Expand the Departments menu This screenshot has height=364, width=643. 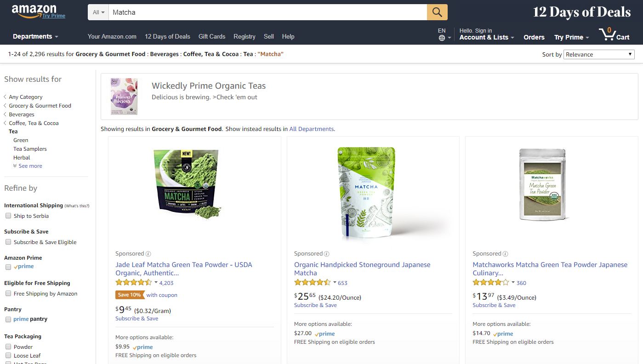coord(35,36)
